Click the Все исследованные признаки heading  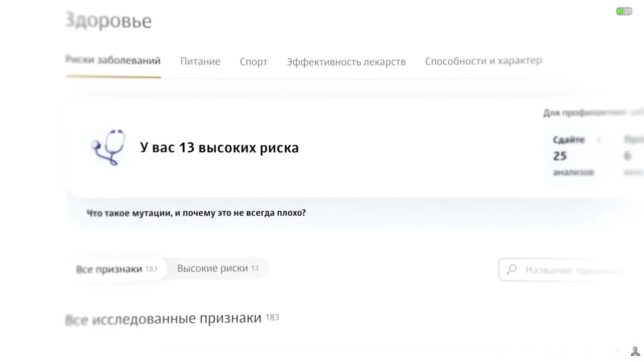coord(164,318)
